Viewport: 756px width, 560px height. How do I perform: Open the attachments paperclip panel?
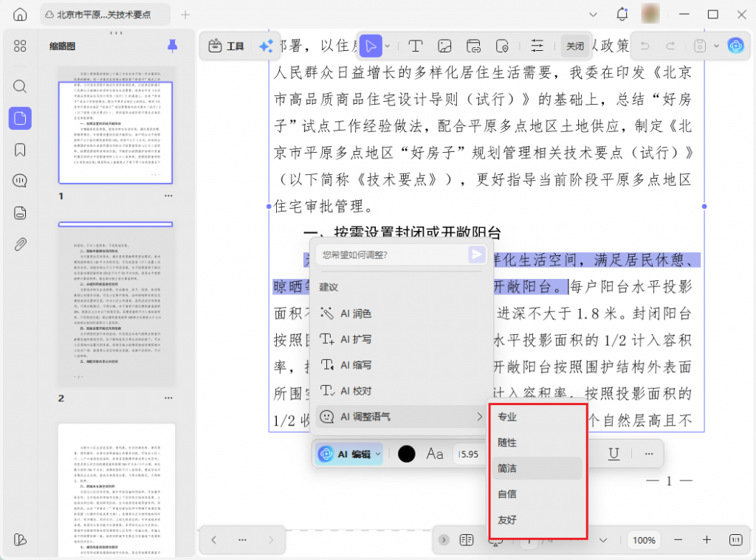pos(20,244)
